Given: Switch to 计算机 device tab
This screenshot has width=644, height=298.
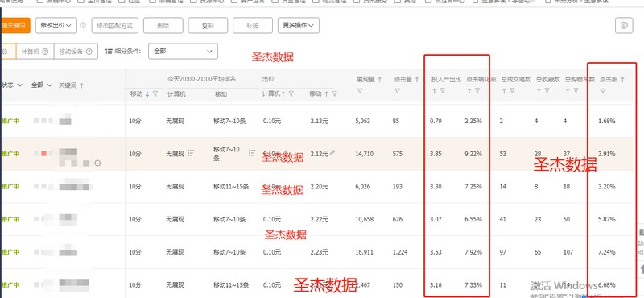Looking at the screenshot, I should tap(35, 52).
